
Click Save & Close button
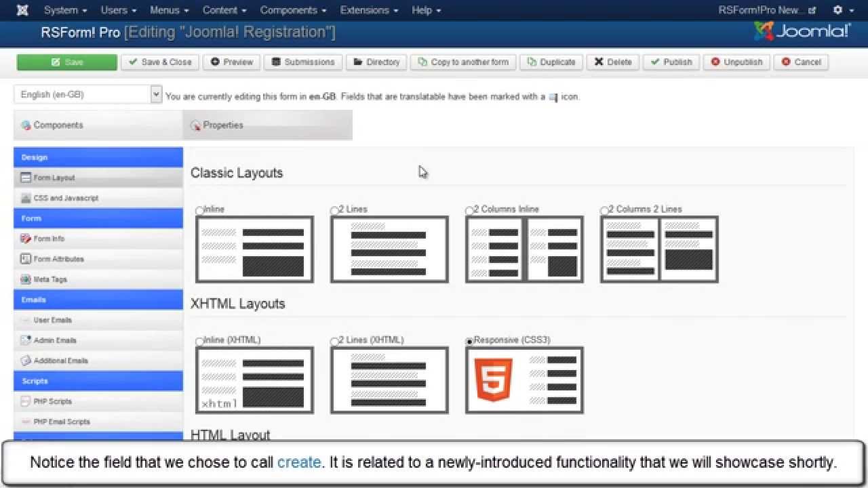click(x=161, y=62)
